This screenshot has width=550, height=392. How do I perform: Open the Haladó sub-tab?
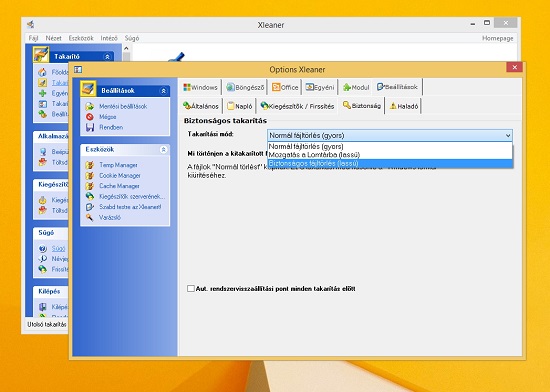404,106
